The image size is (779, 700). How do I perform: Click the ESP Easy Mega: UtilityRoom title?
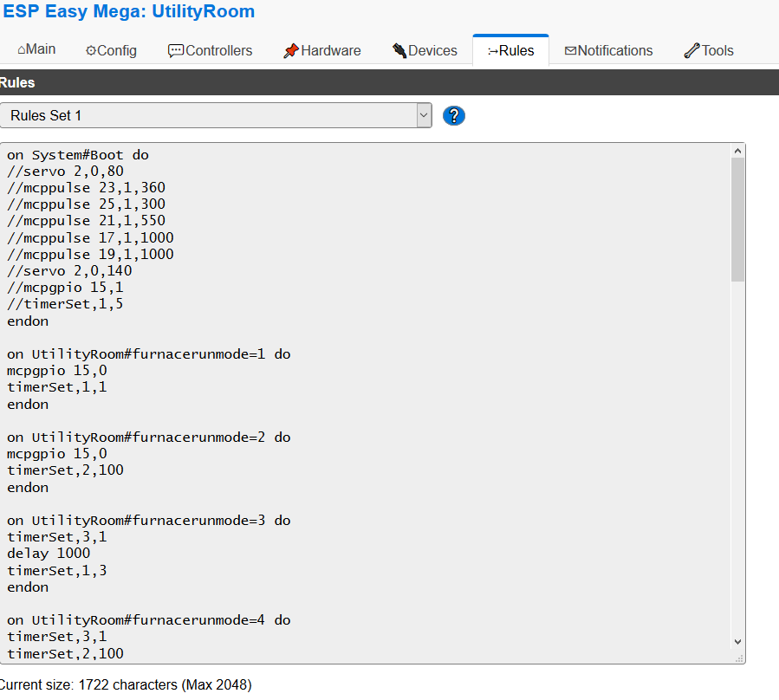pyautogui.click(x=129, y=12)
